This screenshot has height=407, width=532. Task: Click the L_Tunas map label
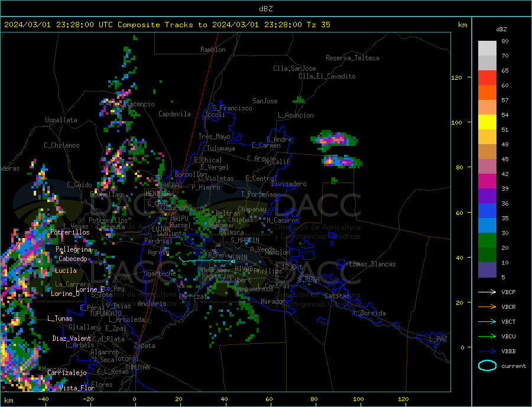tap(60, 318)
